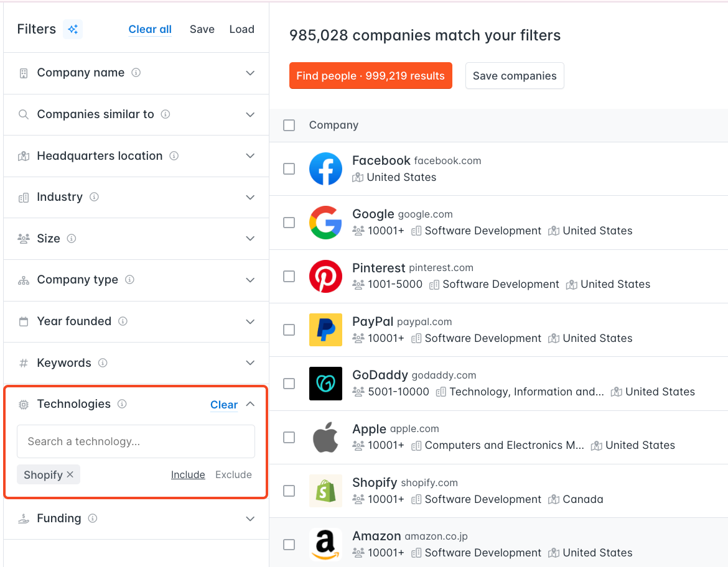Click the chip icon beside Technologies
Viewport: 728px width, 567px height.
tap(24, 404)
